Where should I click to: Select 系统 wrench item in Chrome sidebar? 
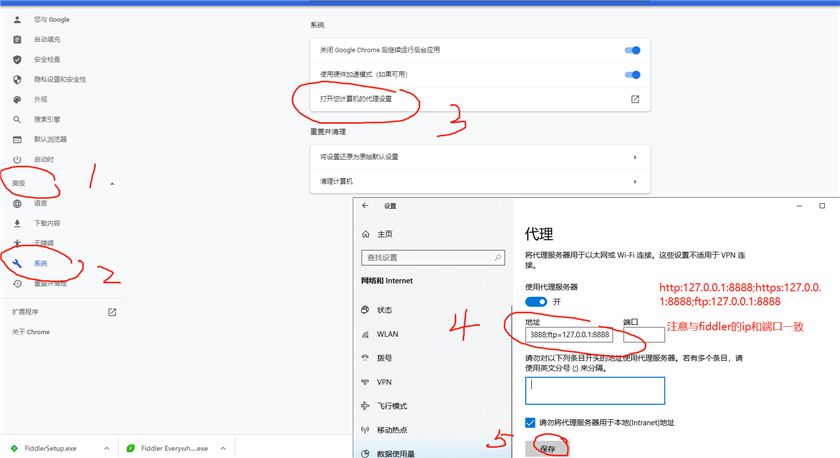click(40, 263)
